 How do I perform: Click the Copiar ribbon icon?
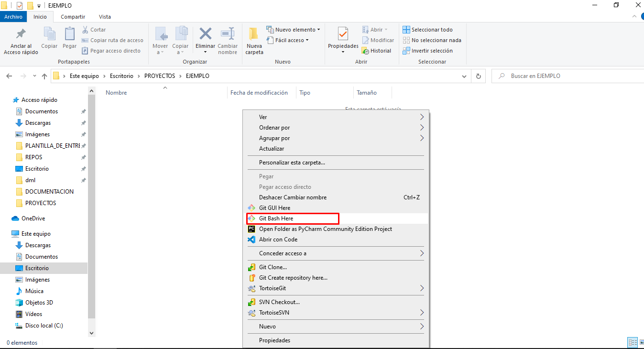[49, 33]
